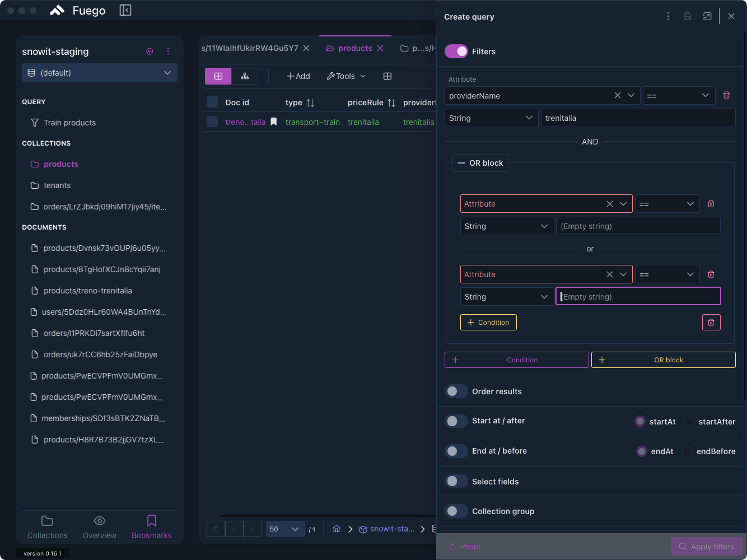The image size is (747, 560).
Task: Close the s/11WIaIhfUkirRW4Gu5Y7 tab
Action: [306, 48]
